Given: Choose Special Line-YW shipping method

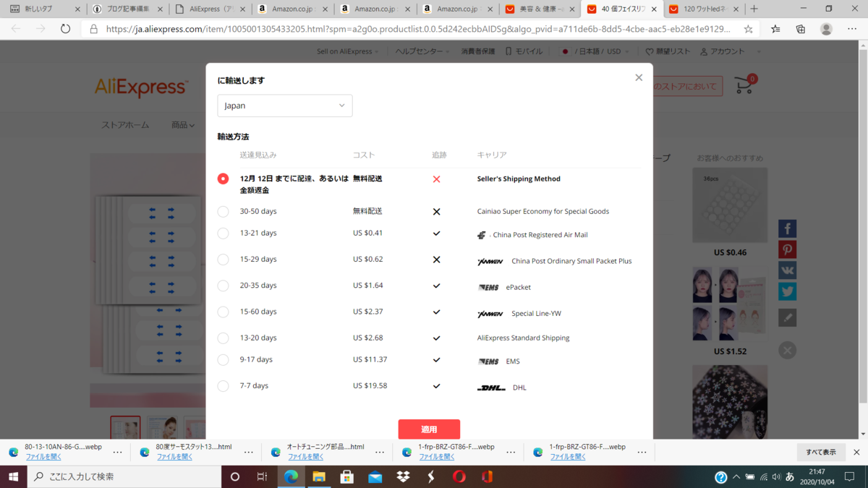Looking at the screenshot, I should pyautogui.click(x=223, y=312).
